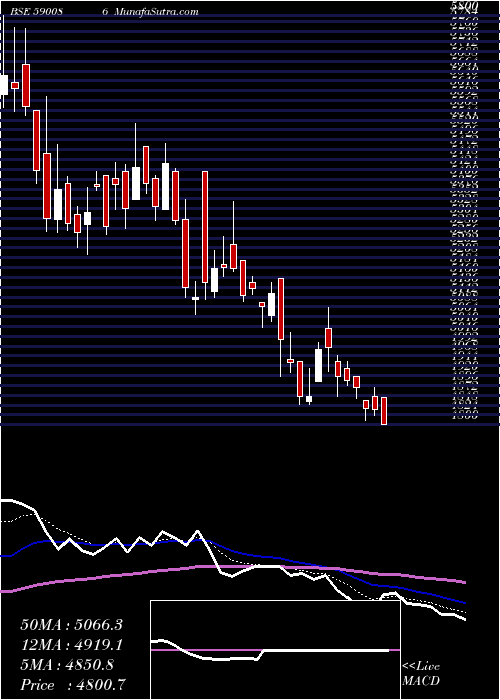Click the 5MA : 4850.8 value
Screen dimensions: 500x700
(67, 664)
